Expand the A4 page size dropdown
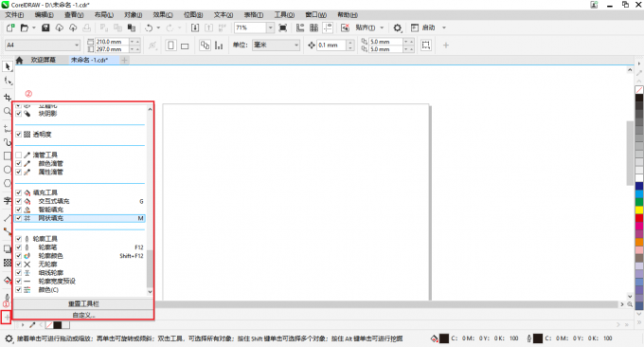 (x=77, y=45)
